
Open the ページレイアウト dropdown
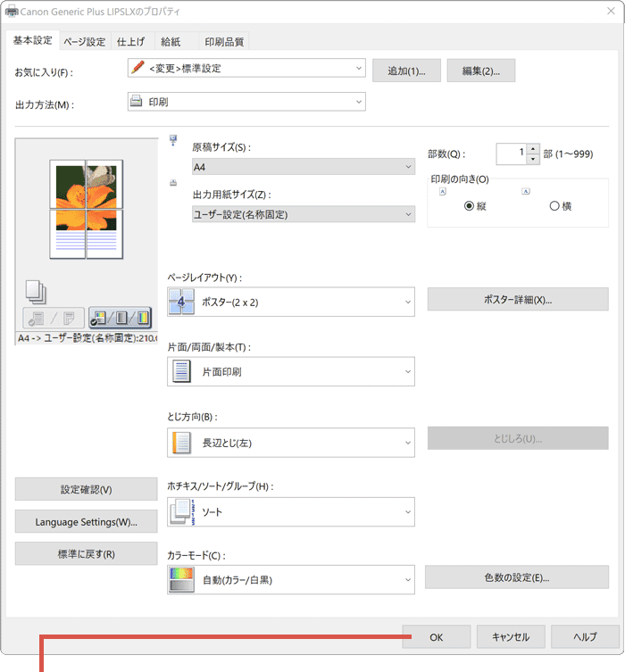291,303
